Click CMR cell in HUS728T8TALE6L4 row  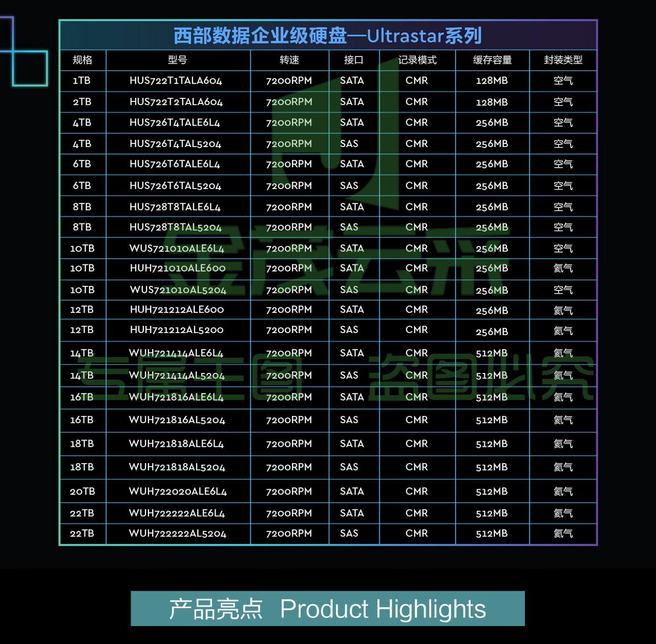point(417,207)
